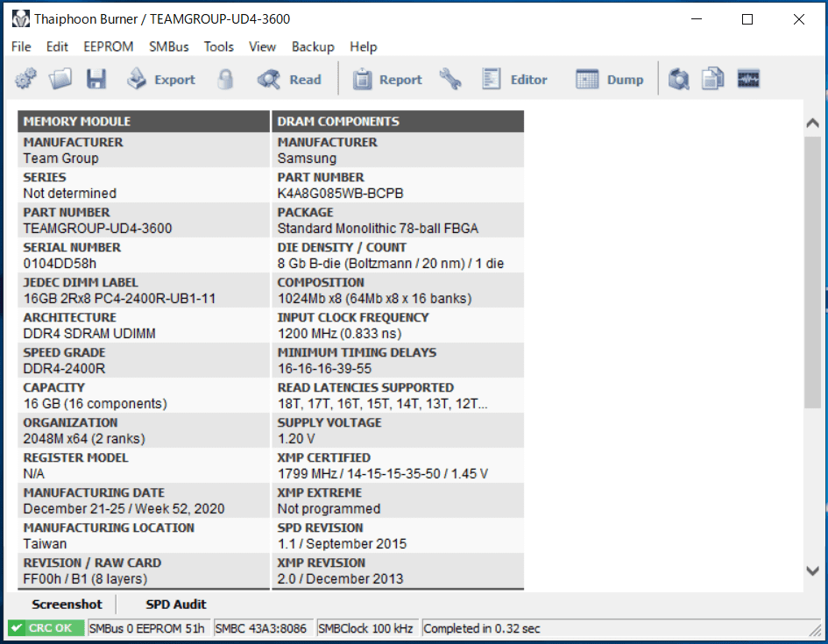Click status bar entry SMBClock 100 kHz
828x644 pixels.
point(367,628)
